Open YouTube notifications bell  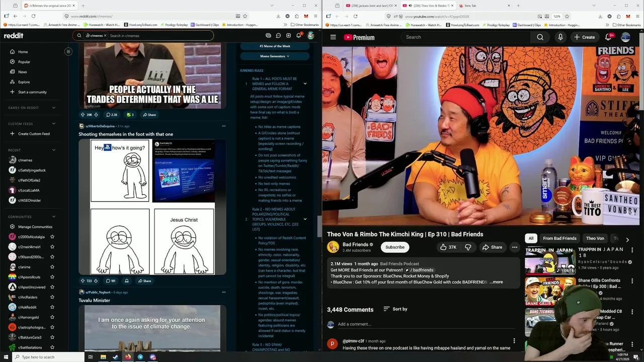pyautogui.click(x=608, y=37)
